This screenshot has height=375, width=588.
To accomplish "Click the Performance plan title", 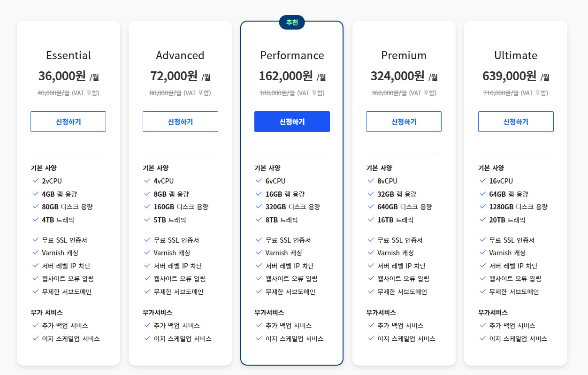I will [292, 55].
